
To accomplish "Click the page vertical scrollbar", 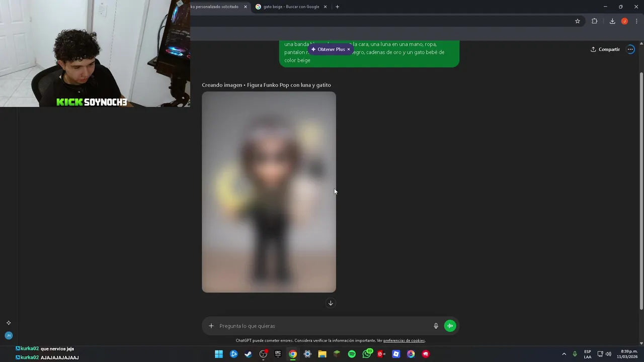I will 641,191.
